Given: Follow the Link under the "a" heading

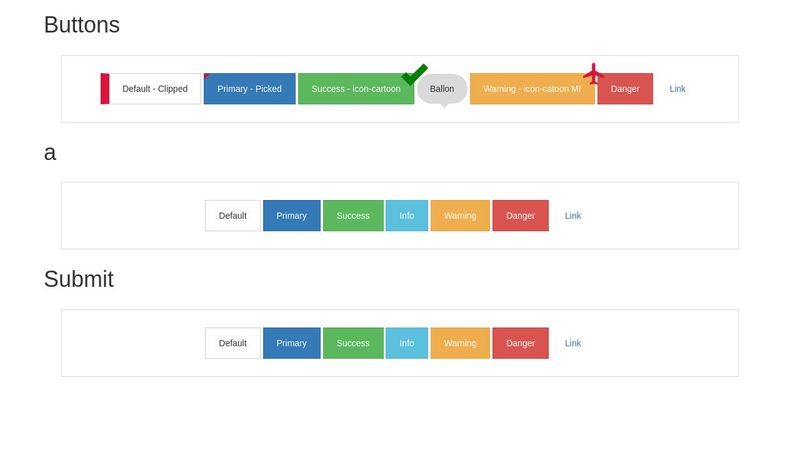Looking at the screenshot, I should tap(573, 216).
